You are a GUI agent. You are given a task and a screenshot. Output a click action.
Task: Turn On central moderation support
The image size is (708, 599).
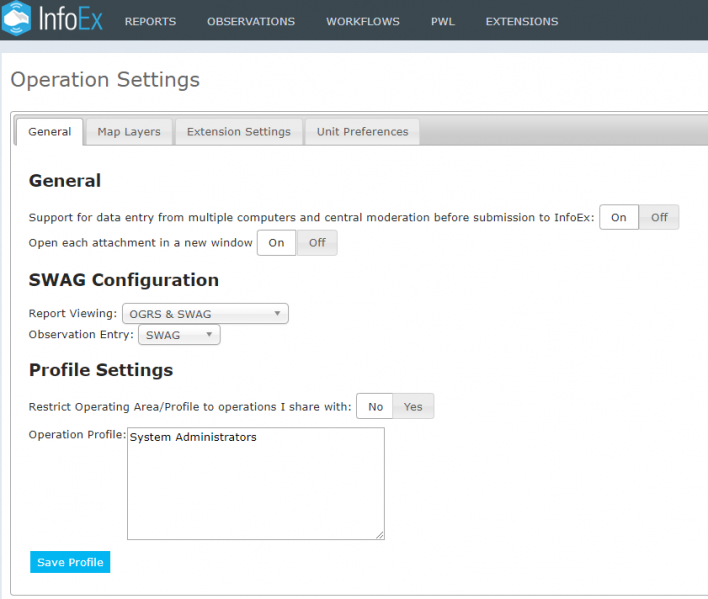(619, 217)
